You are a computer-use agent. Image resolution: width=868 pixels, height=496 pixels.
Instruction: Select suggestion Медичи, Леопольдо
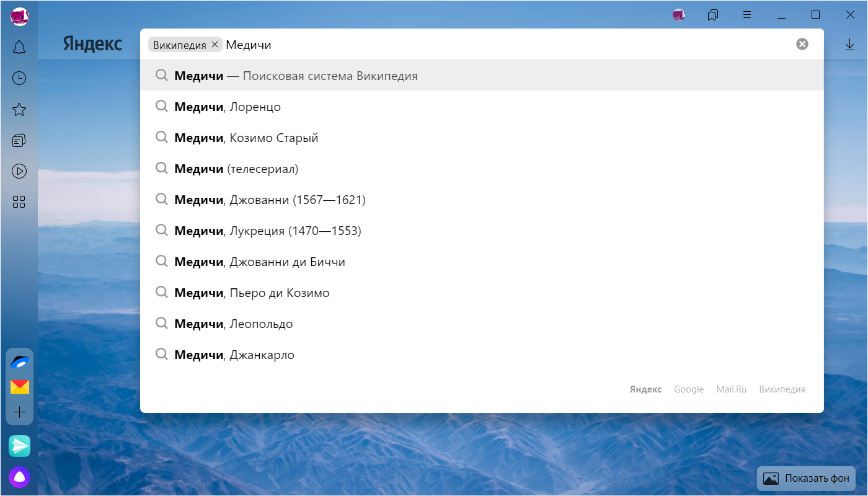(x=482, y=324)
